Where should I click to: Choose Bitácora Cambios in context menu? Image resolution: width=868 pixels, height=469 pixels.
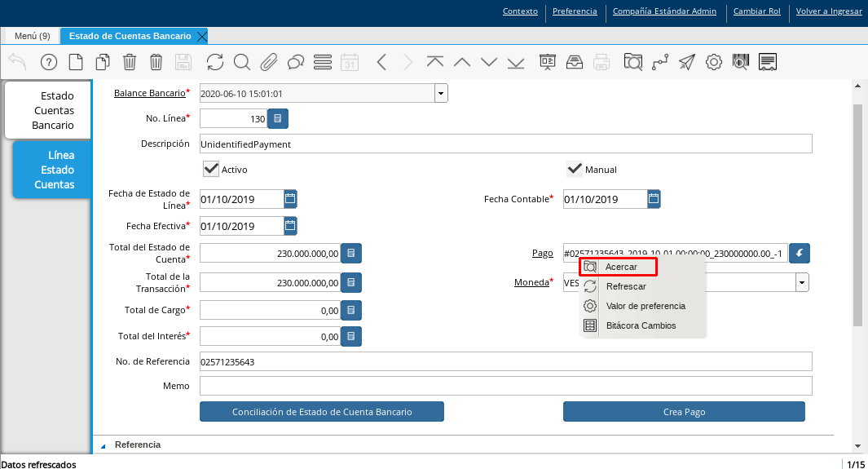(x=641, y=325)
